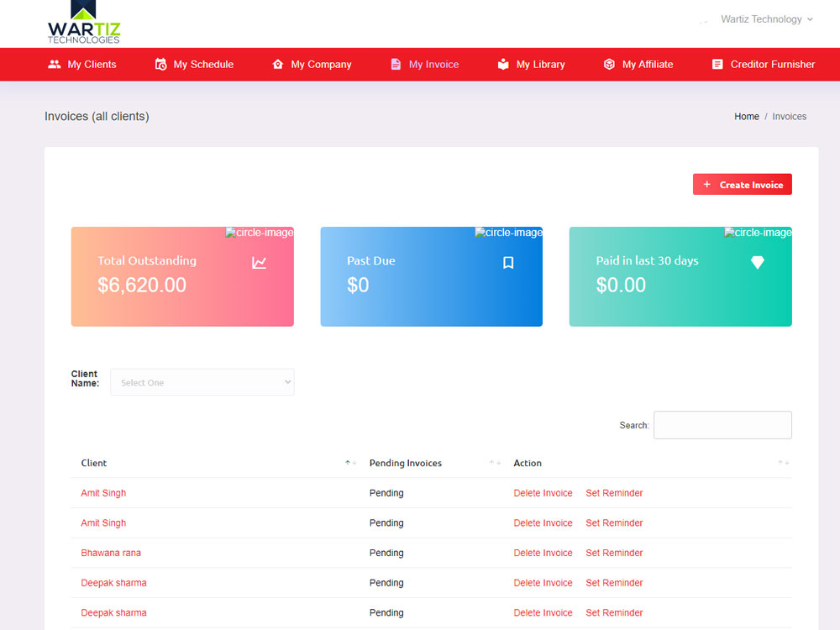The width and height of the screenshot is (840, 630).
Task: Set Reminder for second Amit Singh row
Action: coord(614,522)
